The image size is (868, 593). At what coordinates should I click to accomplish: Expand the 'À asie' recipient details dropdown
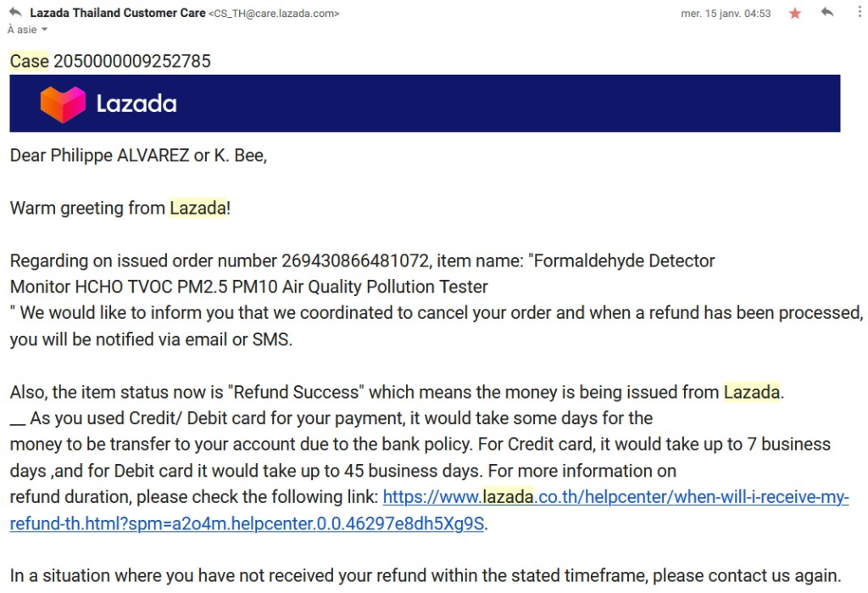(27, 30)
